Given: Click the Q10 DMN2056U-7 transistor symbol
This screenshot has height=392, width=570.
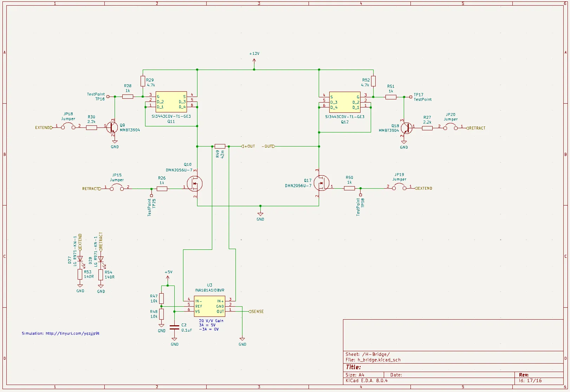Looking at the screenshot, I should (x=195, y=183).
